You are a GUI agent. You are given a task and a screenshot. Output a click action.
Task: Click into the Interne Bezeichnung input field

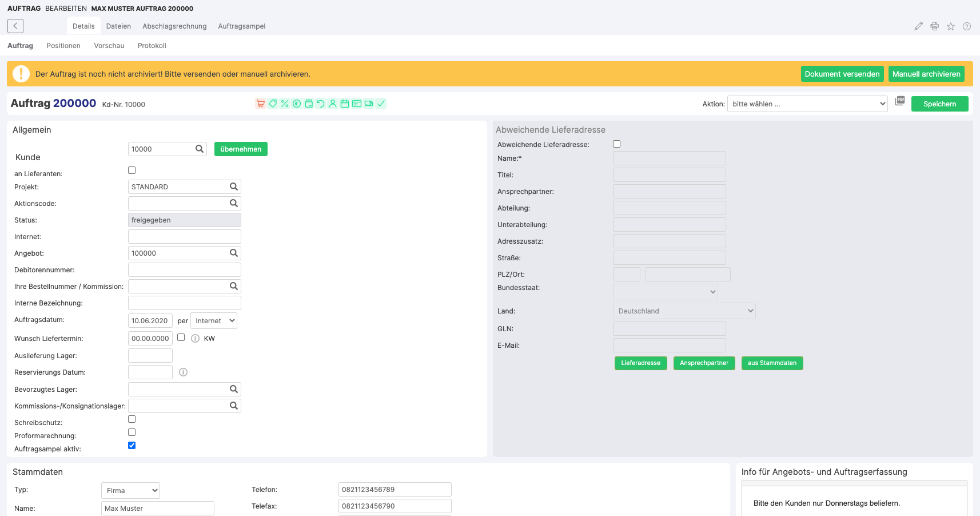click(184, 303)
